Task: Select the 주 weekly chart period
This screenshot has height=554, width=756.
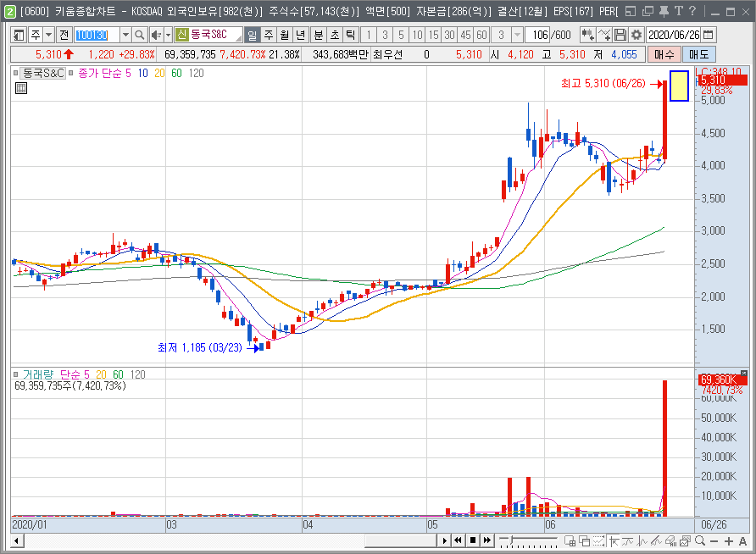Action: 269,35
